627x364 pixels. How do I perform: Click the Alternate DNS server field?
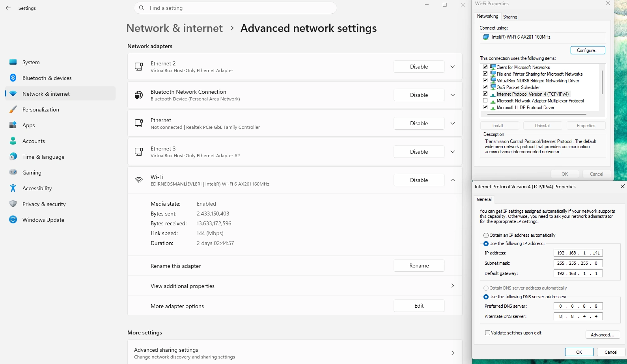[x=578, y=316]
